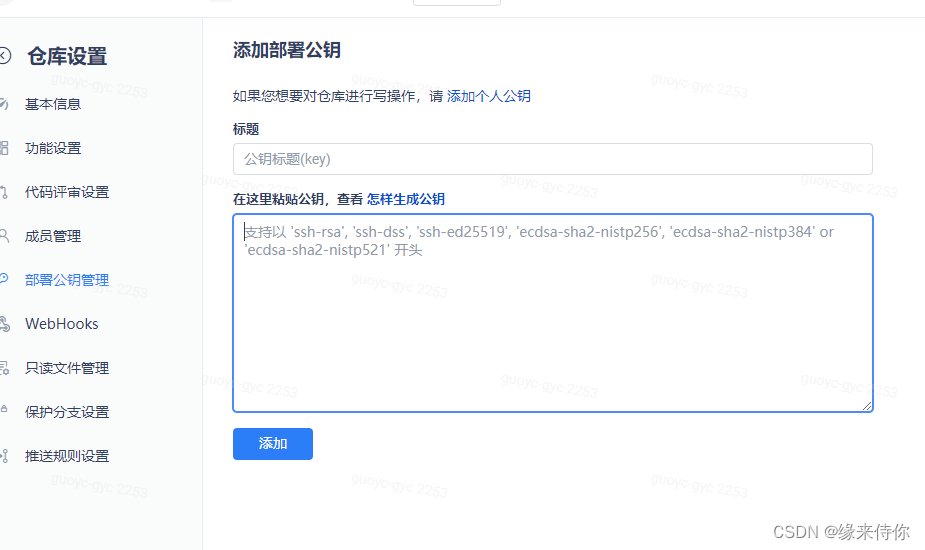Click the back arrow beside 仓库设置
This screenshot has width=925, height=550.
5,56
